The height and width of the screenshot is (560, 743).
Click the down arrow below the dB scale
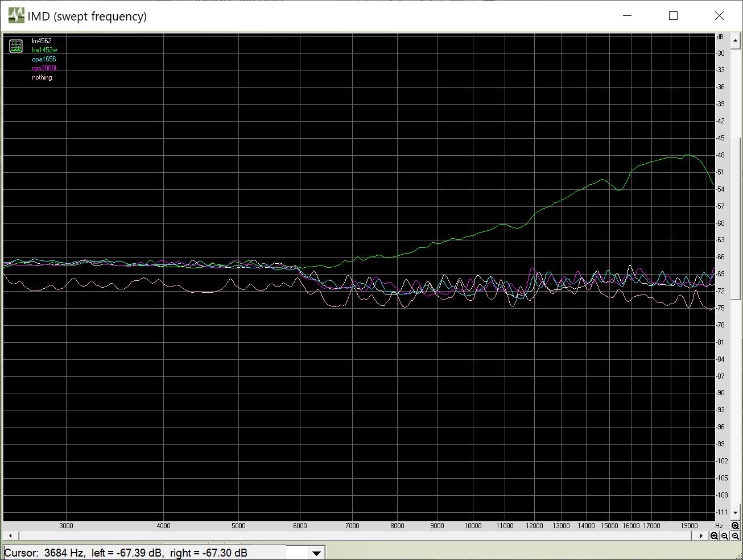click(735, 513)
